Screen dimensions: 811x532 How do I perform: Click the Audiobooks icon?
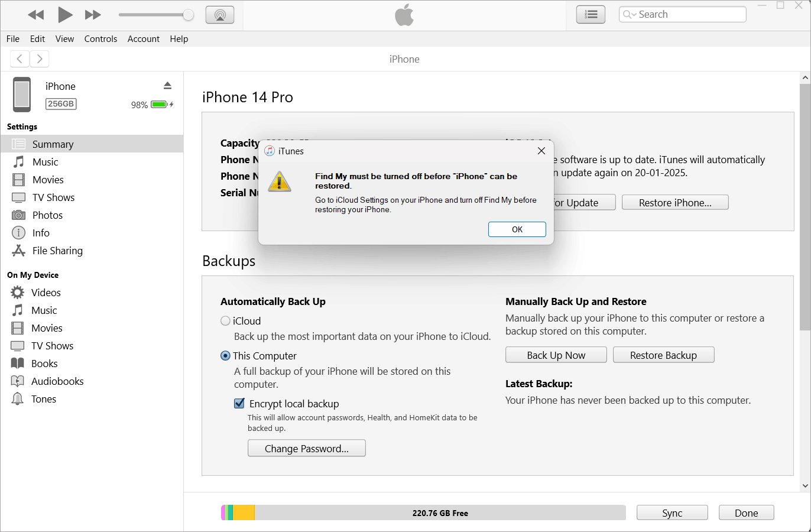pos(18,381)
